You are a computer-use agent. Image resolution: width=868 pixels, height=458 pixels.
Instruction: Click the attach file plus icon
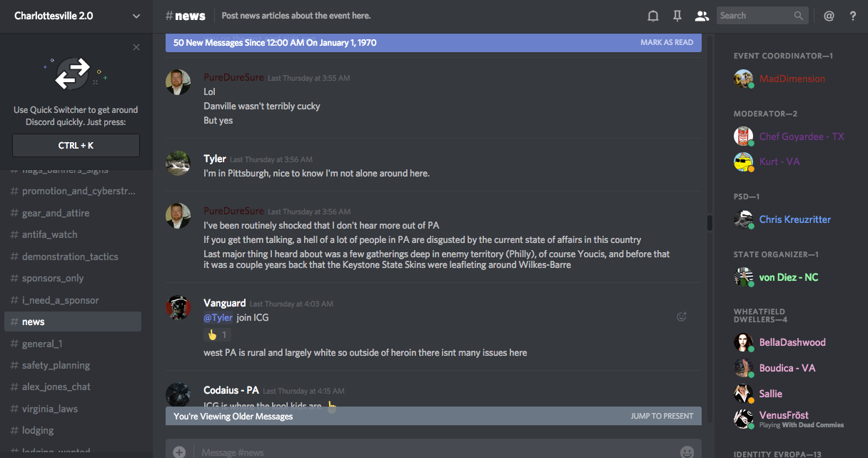coord(179,452)
